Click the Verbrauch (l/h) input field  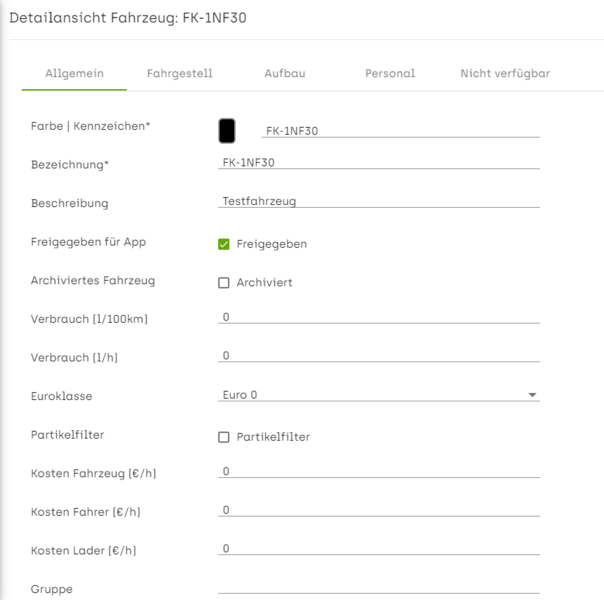(x=379, y=355)
